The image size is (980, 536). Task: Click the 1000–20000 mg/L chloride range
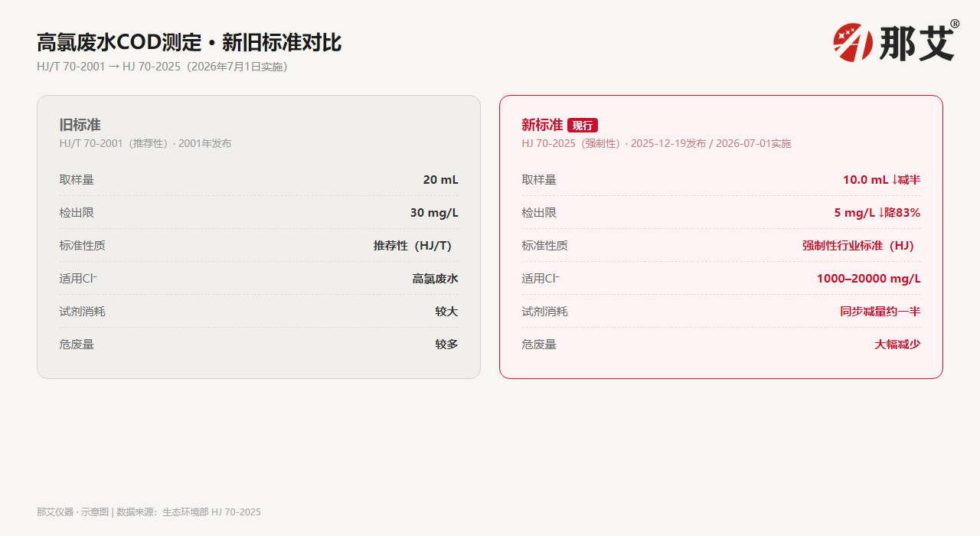869,279
